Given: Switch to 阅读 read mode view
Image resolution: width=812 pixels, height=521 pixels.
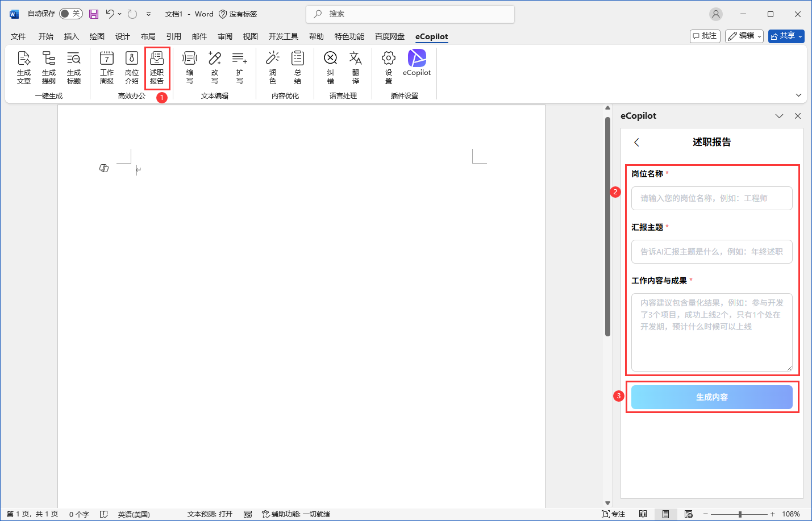Looking at the screenshot, I should (643, 514).
